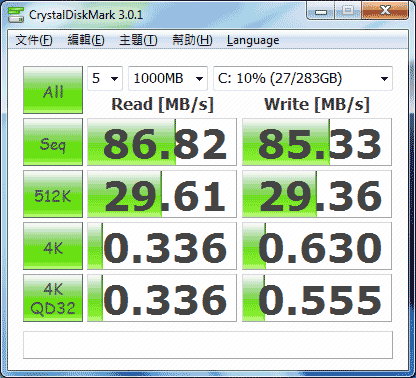Click the 4K read result 0.336

point(162,246)
